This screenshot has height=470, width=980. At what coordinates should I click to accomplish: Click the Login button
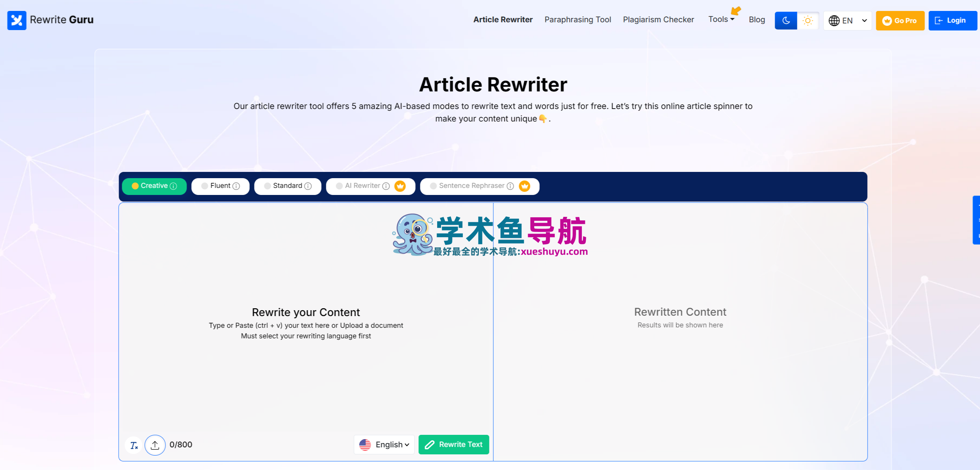(952, 21)
